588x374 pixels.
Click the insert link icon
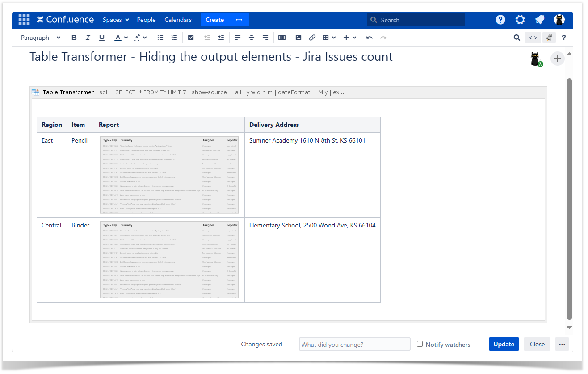312,38
